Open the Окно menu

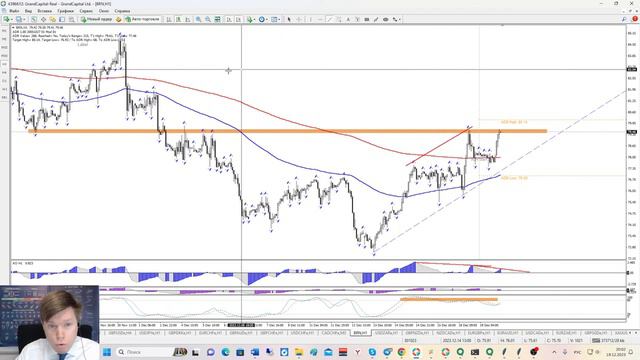(104, 11)
